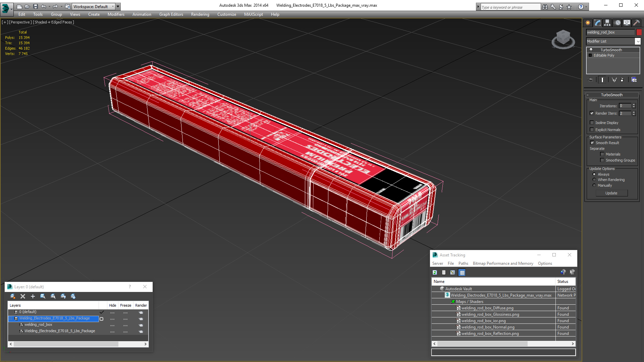The image size is (644, 362).
Task: Toggle TurboSmooth modifier lightbulb
Action: coord(591,50)
